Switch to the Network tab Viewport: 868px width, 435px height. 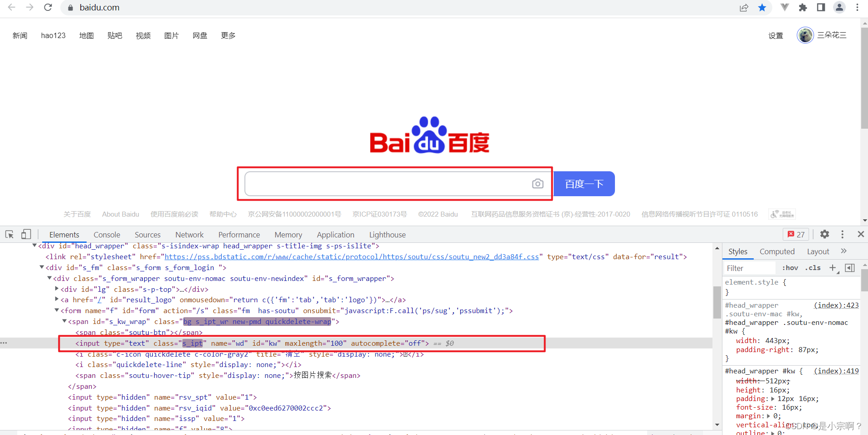(x=190, y=235)
